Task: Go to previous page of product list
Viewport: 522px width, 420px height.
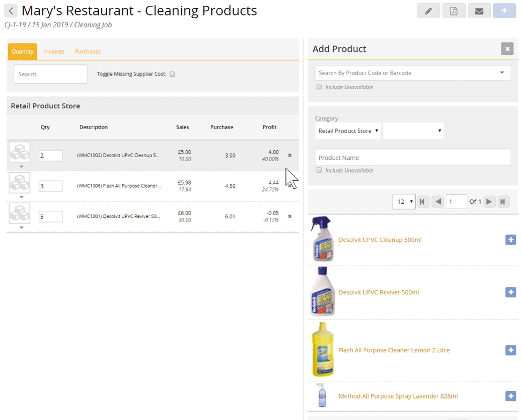Action: tap(438, 202)
